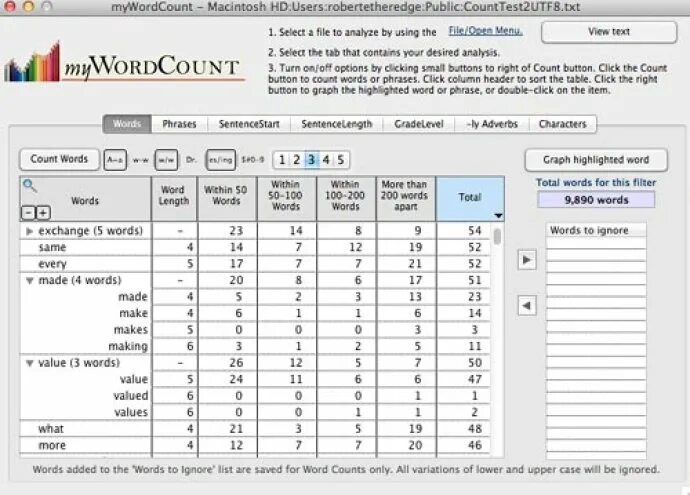
Task: Sort by More than 200 words apart
Action: (406, 199)
